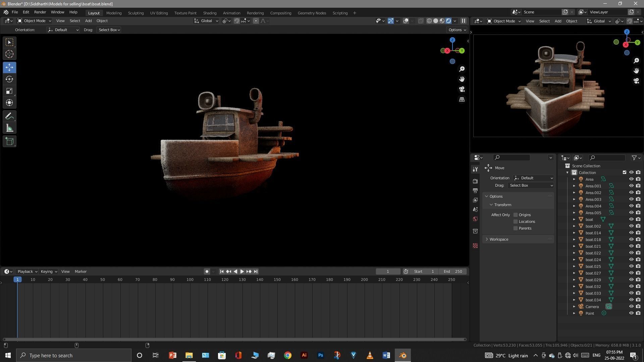Toggle snapping magnet in header
The height and width of the screenshot is (362, 644).
(x=237, y=21)
